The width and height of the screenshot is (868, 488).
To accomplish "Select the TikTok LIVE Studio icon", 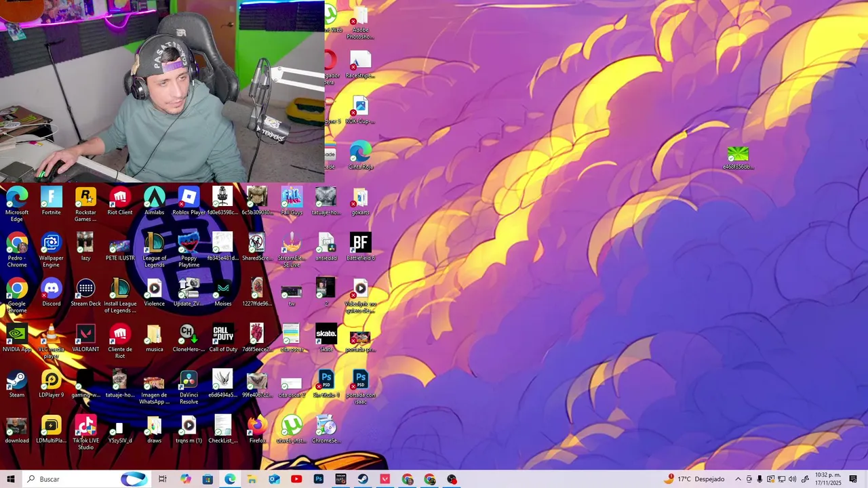I will click(x=85, y=432).
